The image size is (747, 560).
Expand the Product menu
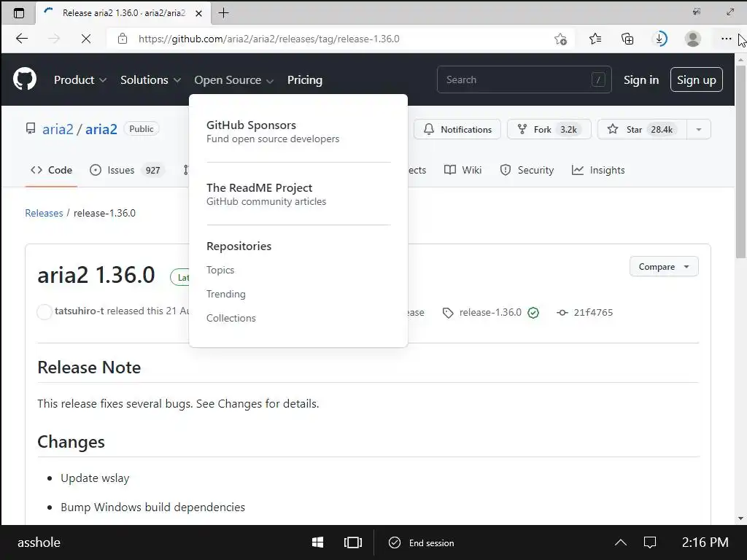click(x=80, y=80)
